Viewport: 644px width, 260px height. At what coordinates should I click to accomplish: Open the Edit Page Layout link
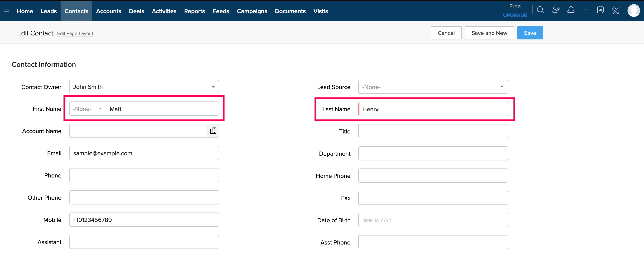[75, 34]
